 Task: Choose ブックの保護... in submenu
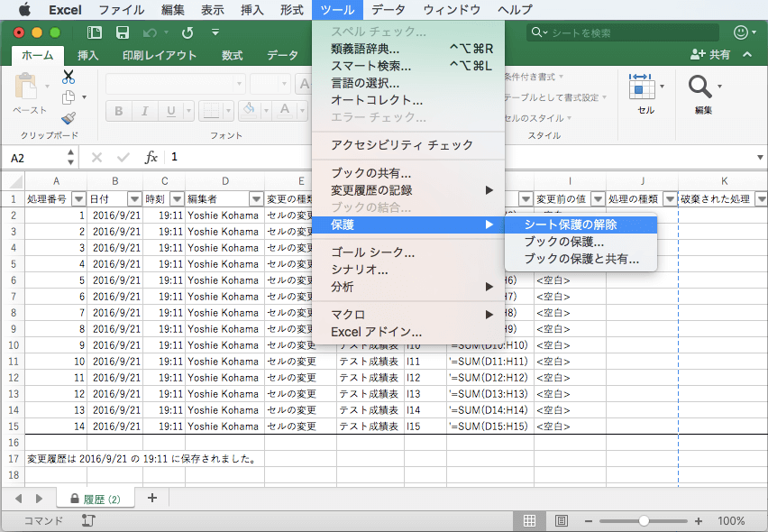[581, 242]
